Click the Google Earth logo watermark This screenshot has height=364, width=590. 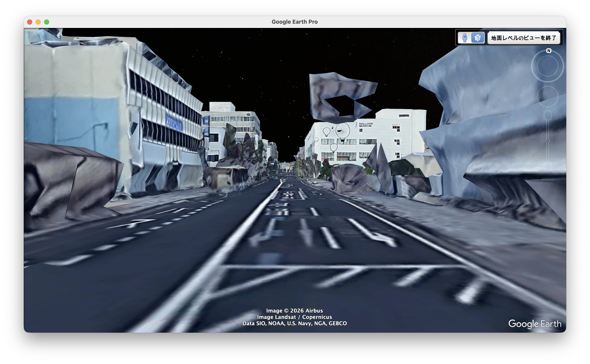coord(534,324)
